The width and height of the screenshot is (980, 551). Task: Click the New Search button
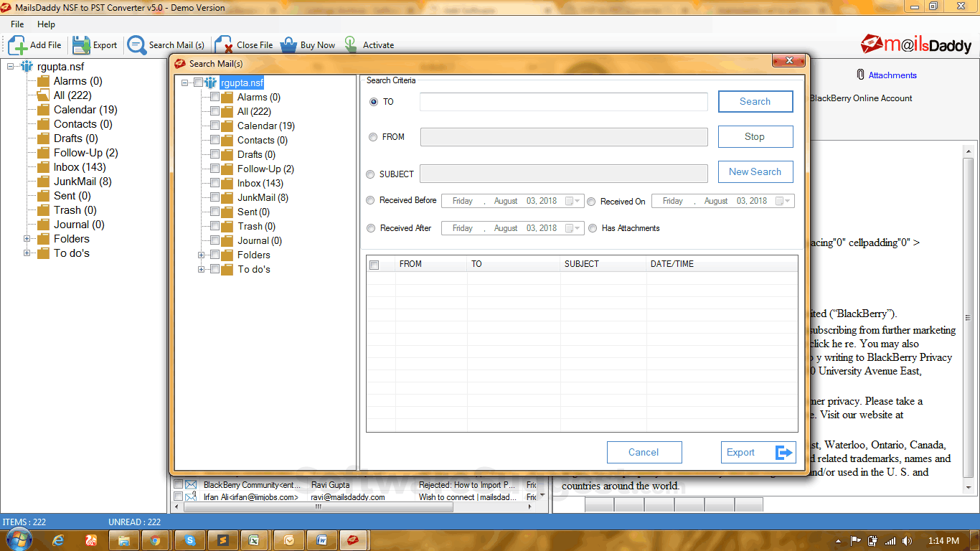[755, 171]
